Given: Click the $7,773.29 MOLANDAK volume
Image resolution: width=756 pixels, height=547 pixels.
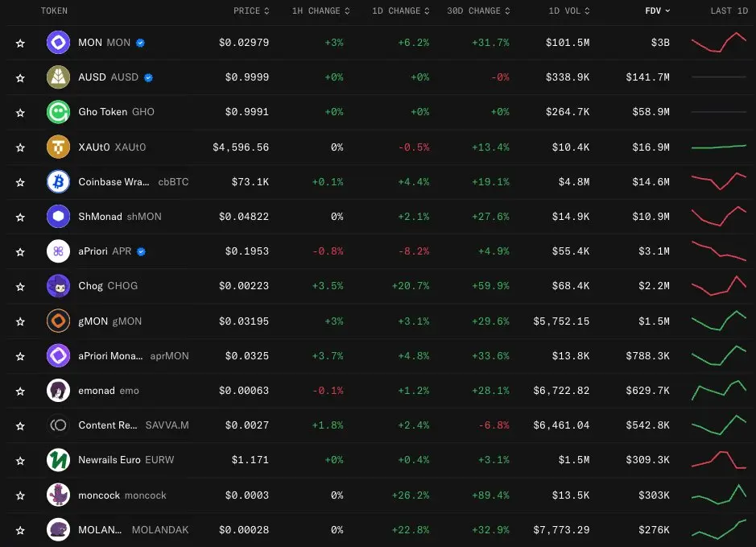Looking at the screenshot, I should tap(561, 530).
